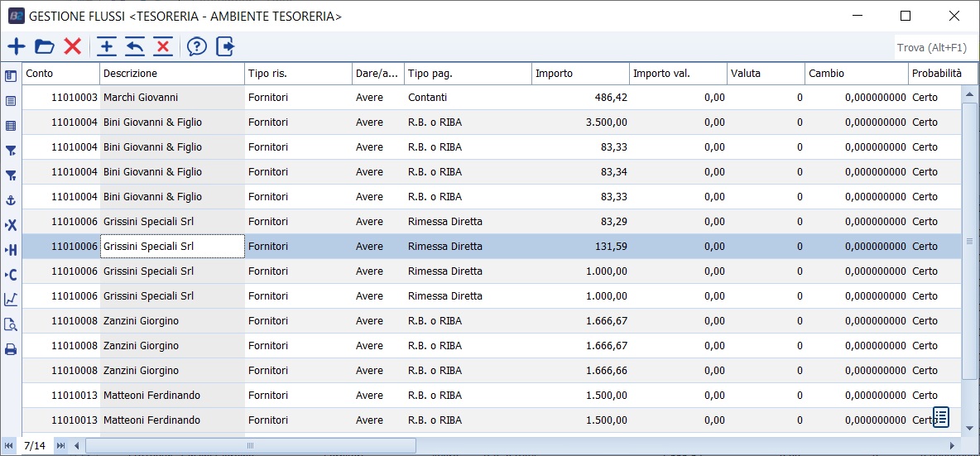Click the sidebar H icon
This screenshot has width=980, height=456.
tap(12, 250)
